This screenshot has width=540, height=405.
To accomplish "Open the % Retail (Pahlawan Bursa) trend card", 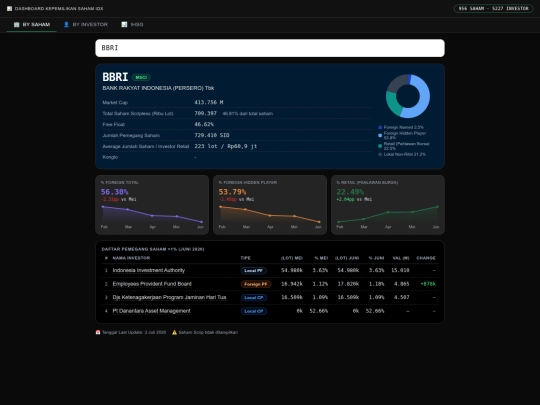I will pyautogui.click(x=388, y=205).
